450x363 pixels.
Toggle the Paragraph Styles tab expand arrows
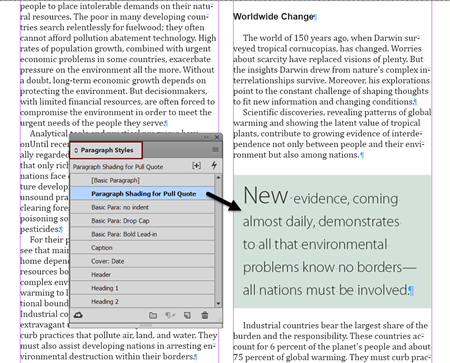pos(76,150)
